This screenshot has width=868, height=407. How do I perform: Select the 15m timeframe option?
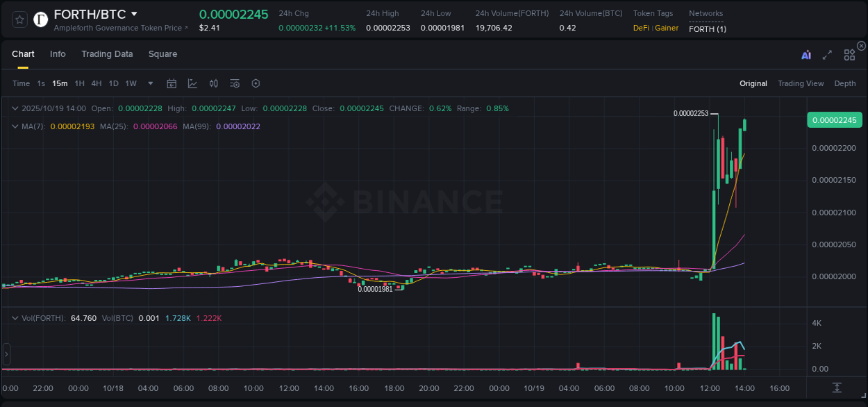coord(60,83)
